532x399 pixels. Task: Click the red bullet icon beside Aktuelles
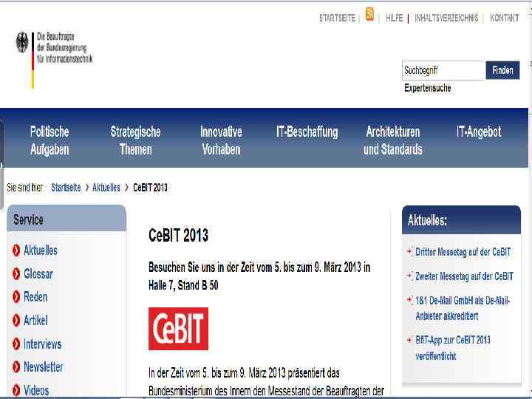click(x=16, y=250)
